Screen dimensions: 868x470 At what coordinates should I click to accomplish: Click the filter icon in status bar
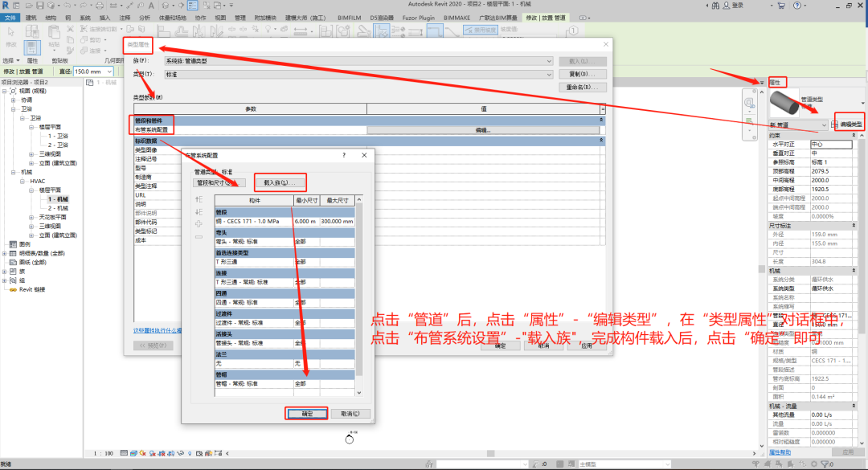pyautogui.click(x=826, y=464)
